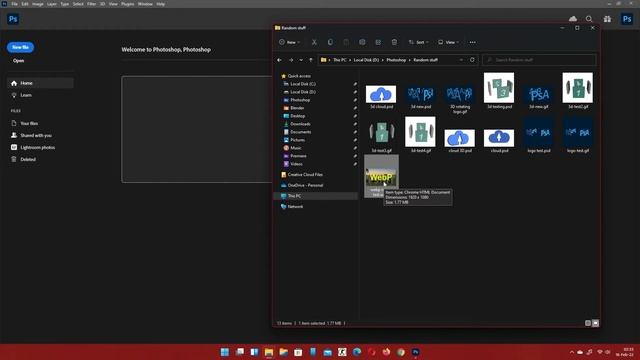Select Downloads in navigation pane
This screenshot has width=640, height=360.
(x=300, y=124)
